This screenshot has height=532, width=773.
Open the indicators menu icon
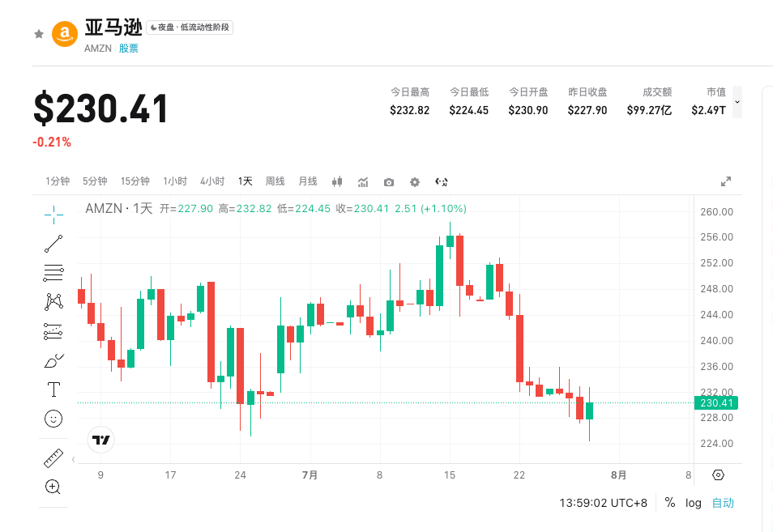tap(363, 182)
